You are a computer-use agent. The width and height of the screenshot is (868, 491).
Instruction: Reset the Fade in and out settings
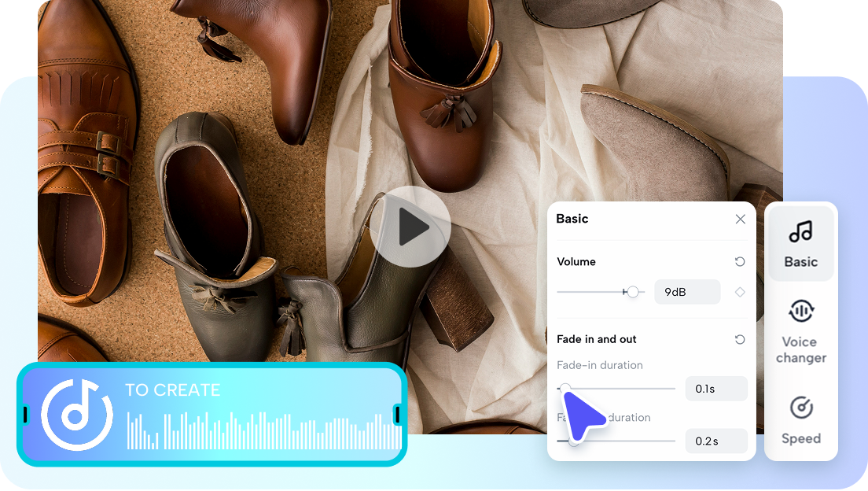point(740,339)
